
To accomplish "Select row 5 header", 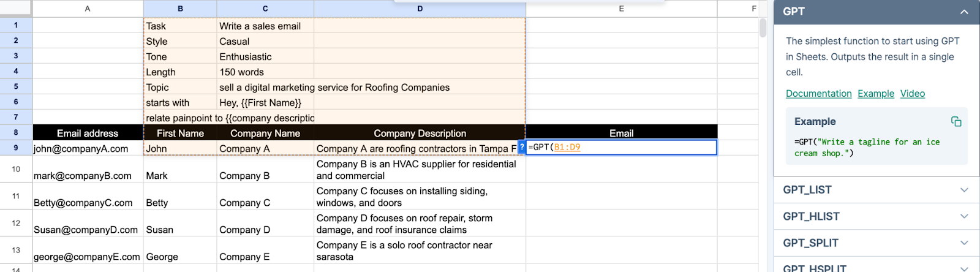I will pos(16,86).
